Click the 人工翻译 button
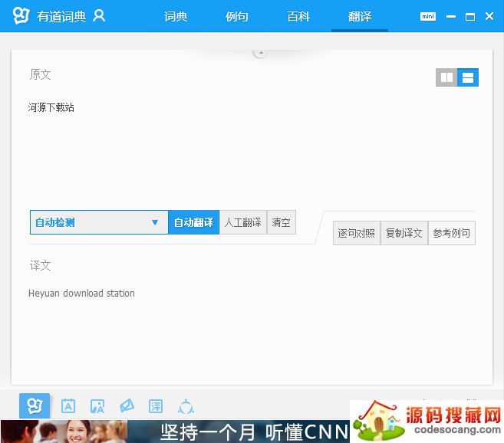Screen dimensions: 504x443 tap(242, 222)
